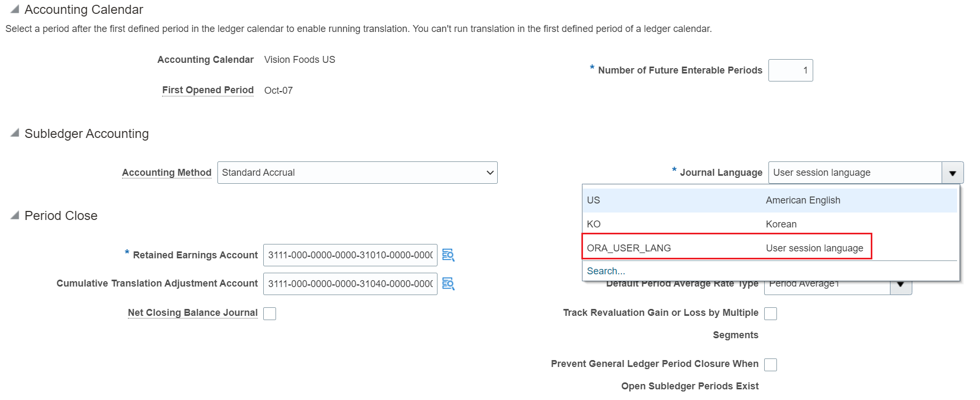The height and width of the screenshot is (400, 980).
Task: Edit Number of Future Enterable Periods field
Action: (x=790, y=70)
